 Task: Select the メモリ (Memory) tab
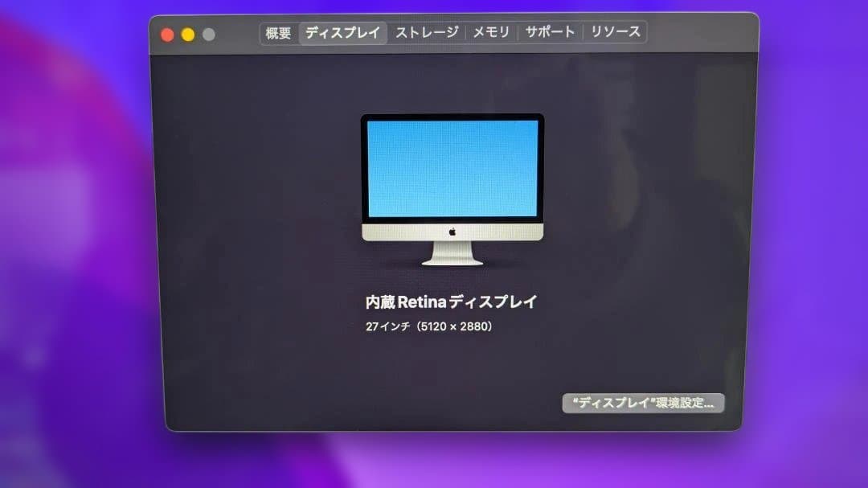[x=491, y=32]
